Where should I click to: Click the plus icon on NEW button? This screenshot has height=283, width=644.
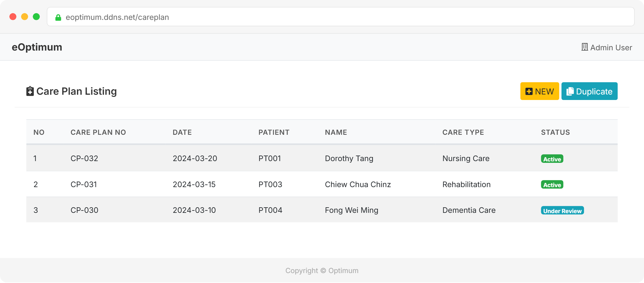(x=529, y=92)
